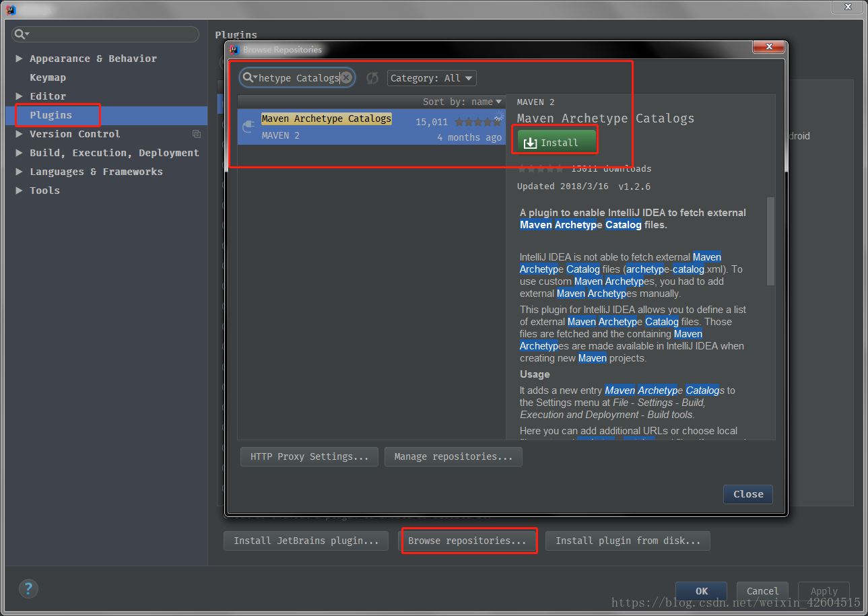Click the refresh repositories icon
The image size is (868, 616).
372,78
